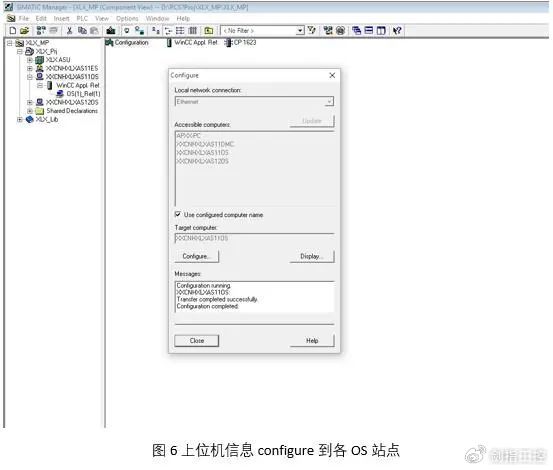
Task: Click the Open project folder icon
Action: click(24, 31)
